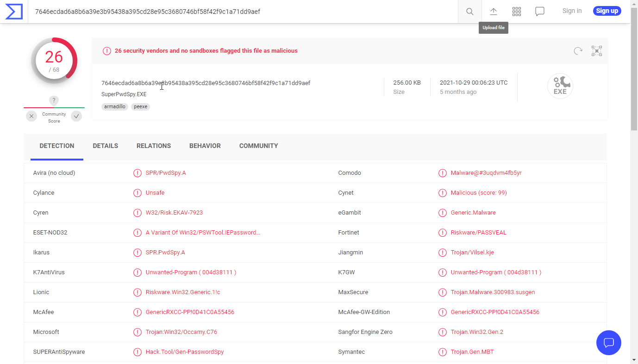Click alert icon next to SPR/PwdSpy.A

[x=138, y=173]
